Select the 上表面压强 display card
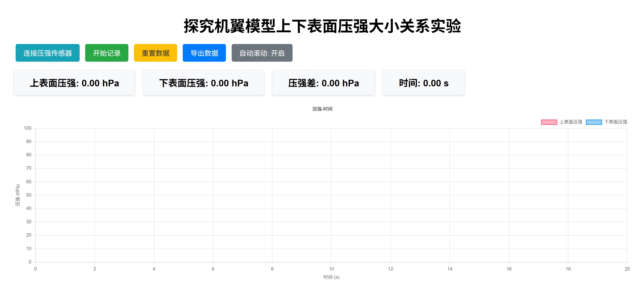644x295 pixels. [x=75, y=82]
